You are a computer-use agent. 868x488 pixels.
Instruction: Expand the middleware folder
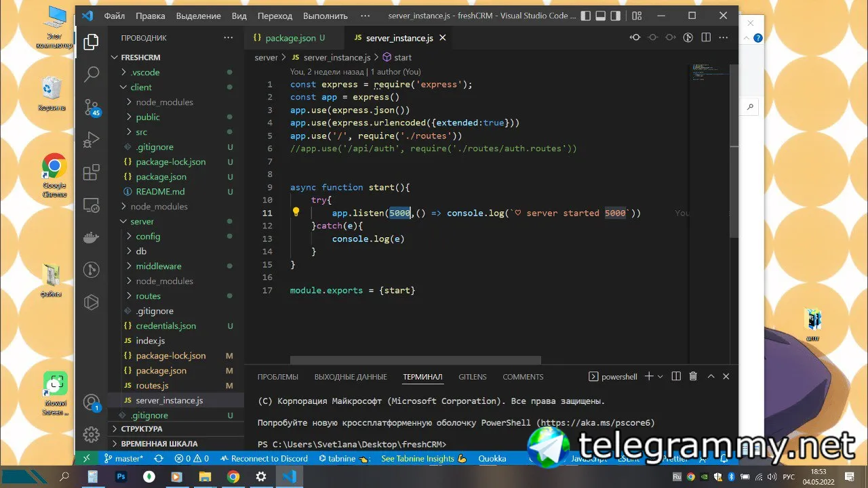coord(176,266)
